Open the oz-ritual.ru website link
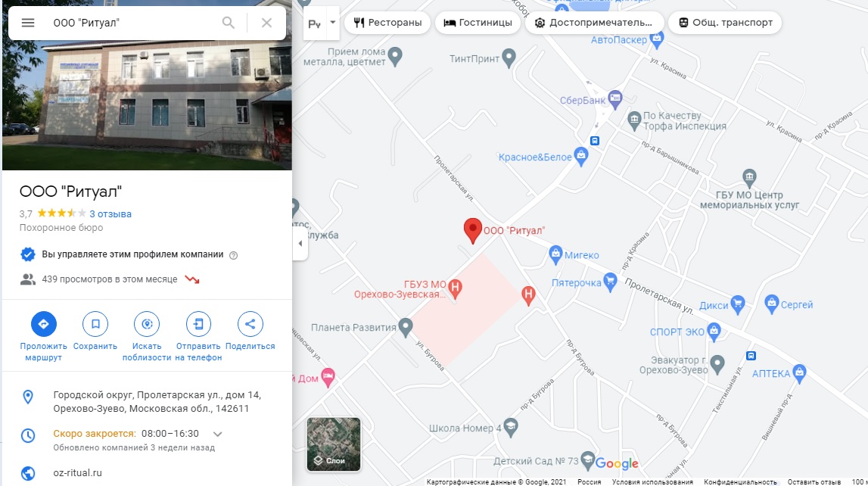Image resolution: width=868 pixels, height=486 pixels. [x=77, y=472]
